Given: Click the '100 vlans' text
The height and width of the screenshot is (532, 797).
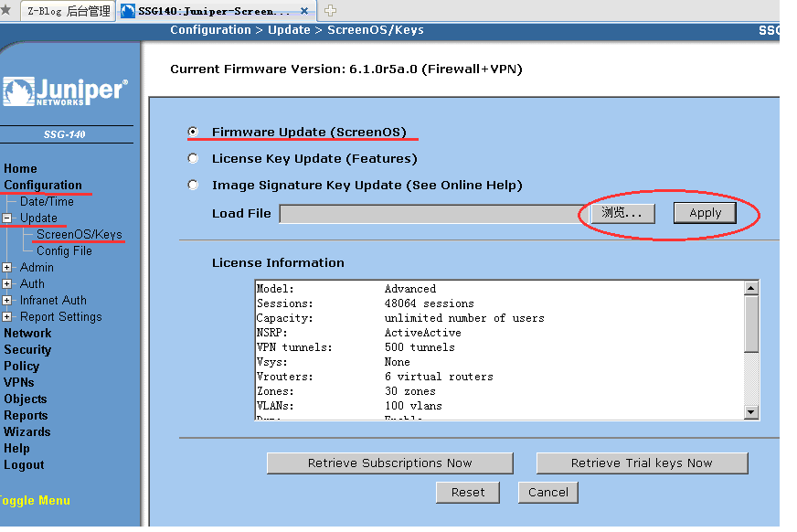Looking at the screenshot, I should click(x=413, y=406).
